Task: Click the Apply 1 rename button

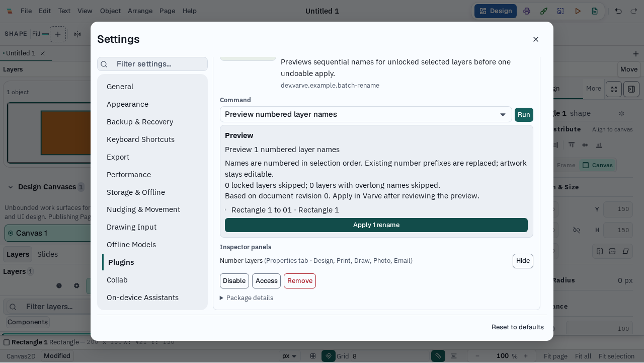Action: 376,225
